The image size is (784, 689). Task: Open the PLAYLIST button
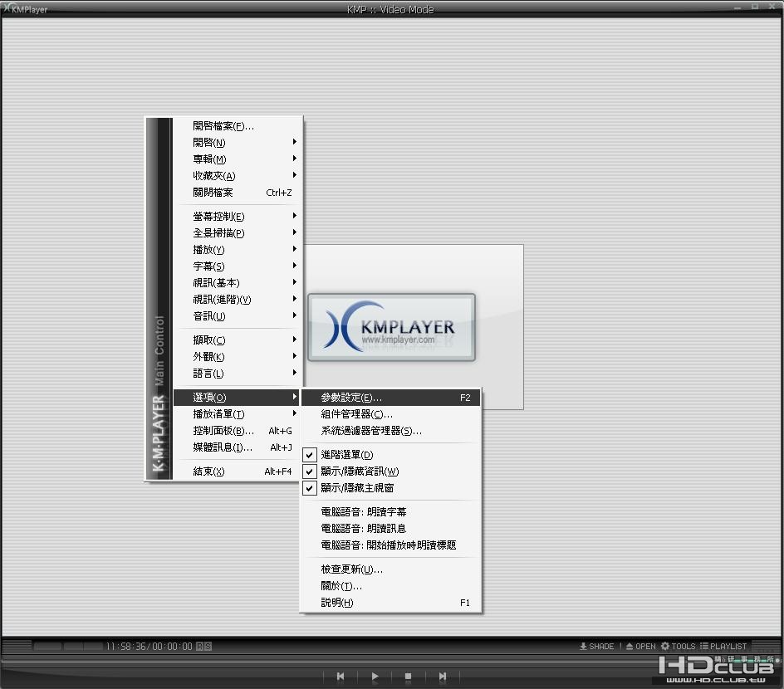[x=723, y=646]
